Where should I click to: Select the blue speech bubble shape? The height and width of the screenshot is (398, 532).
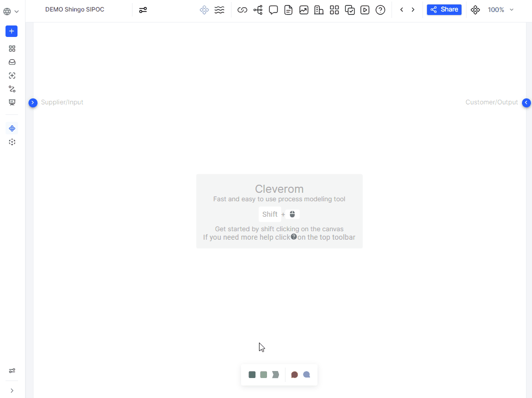pos(306,375)
